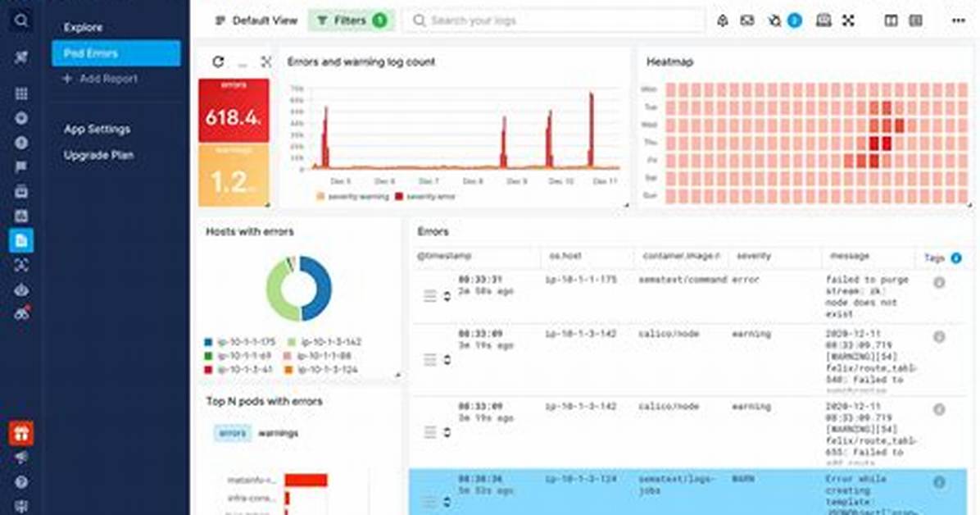Viewport: 980px width, 515px height.
Task: Click the question mark help icon
Action: pyautogui.click(x=20, y=482)
